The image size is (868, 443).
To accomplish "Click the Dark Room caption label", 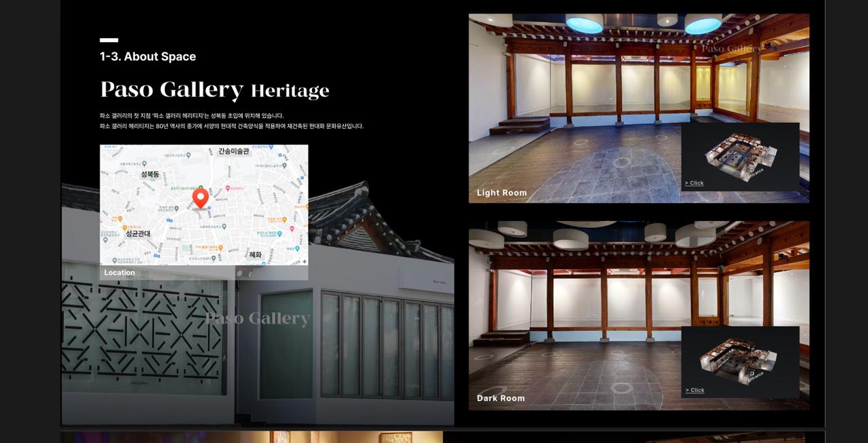I will [500, 398].
